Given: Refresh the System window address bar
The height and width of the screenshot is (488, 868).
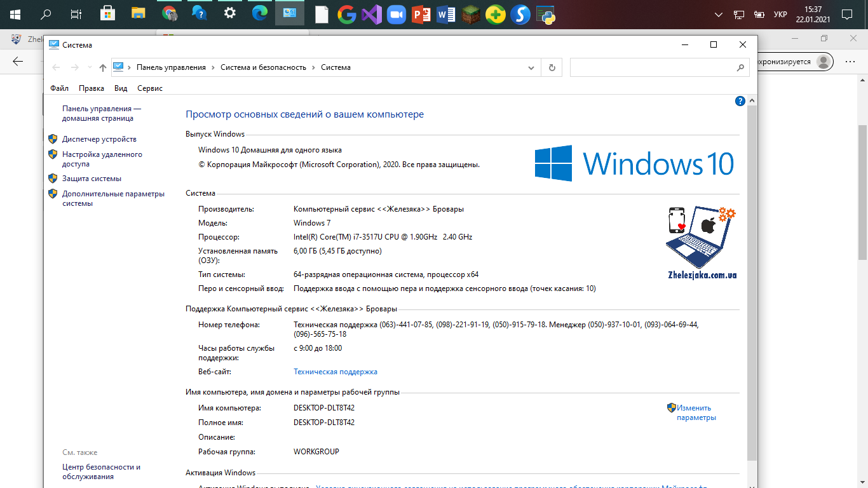Looking at the screenshot, I should click(552, 67).
